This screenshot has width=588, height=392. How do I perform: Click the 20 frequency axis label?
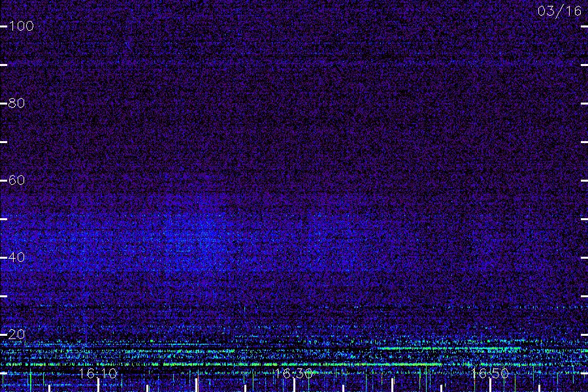[x=16, y=335]
